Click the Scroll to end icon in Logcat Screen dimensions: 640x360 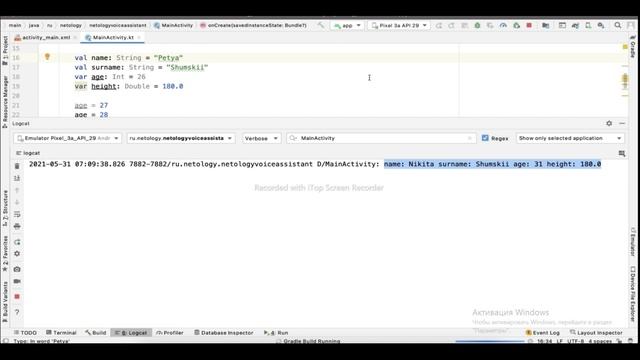coord(17,178)
